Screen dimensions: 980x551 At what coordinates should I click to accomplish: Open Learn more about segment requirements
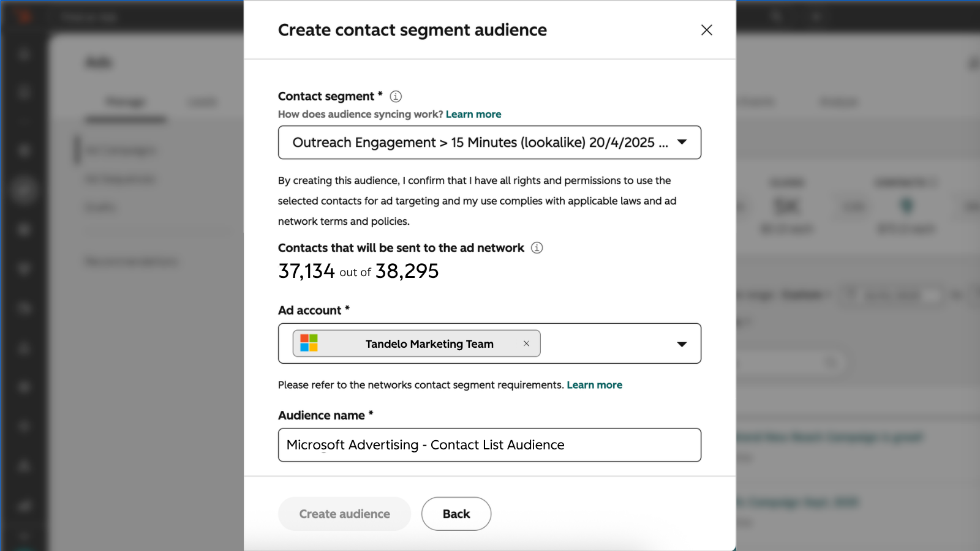pos(594,385)
